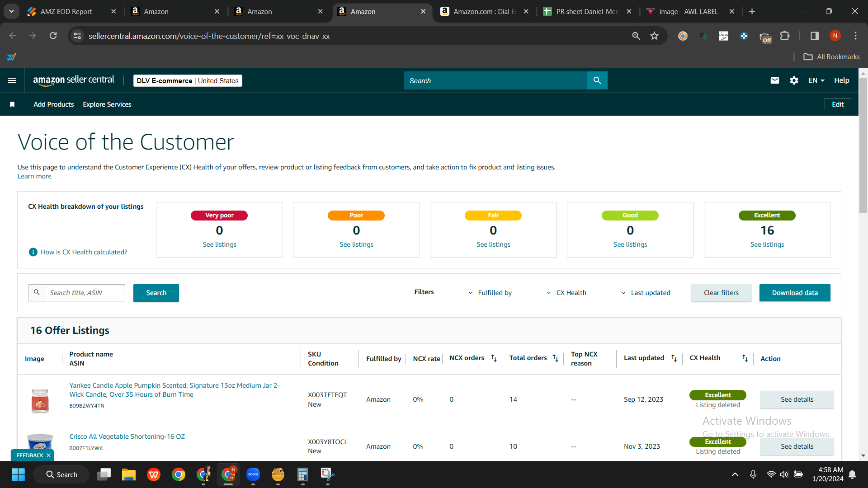The height and width of the screenshot is (488, 868).
Task: Open the Crisco All Vegetable Shortening link
Action: click(127, 436)
